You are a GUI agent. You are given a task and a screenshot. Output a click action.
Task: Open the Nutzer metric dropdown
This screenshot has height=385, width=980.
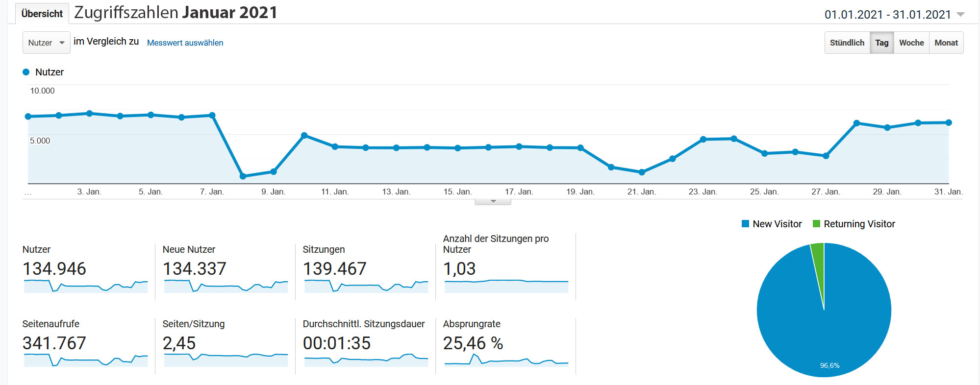[46, 43]
